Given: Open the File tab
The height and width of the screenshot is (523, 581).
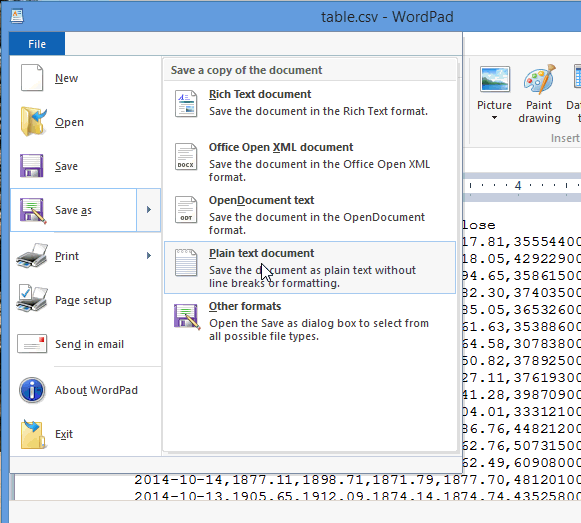Looking at the screenshot, I should point(37,44).
